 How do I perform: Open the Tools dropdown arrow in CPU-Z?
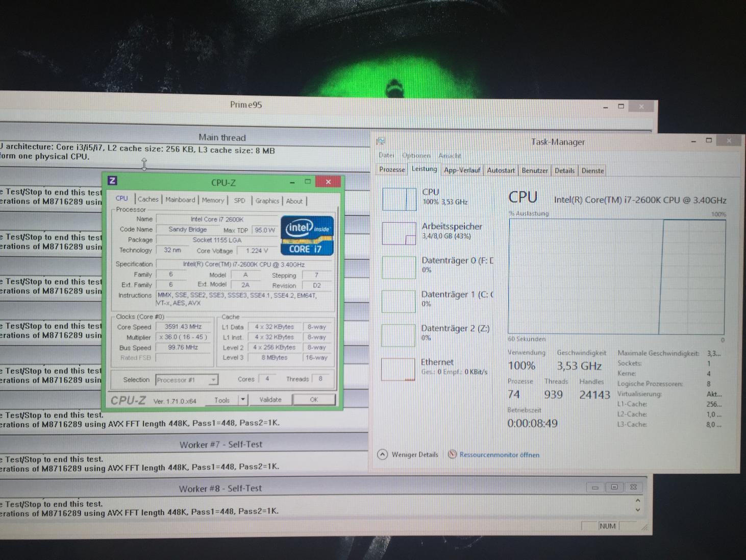(243, 400)
